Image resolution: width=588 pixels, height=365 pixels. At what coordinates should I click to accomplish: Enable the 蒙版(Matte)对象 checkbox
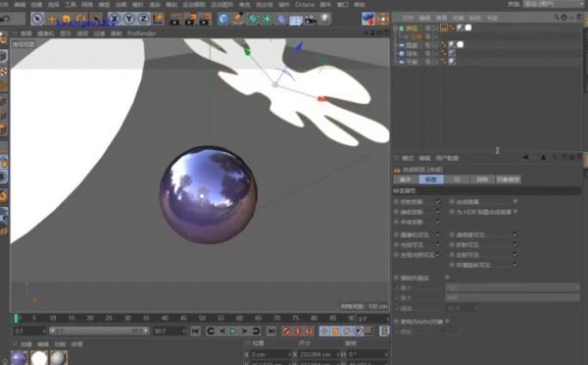coord(447,322)
